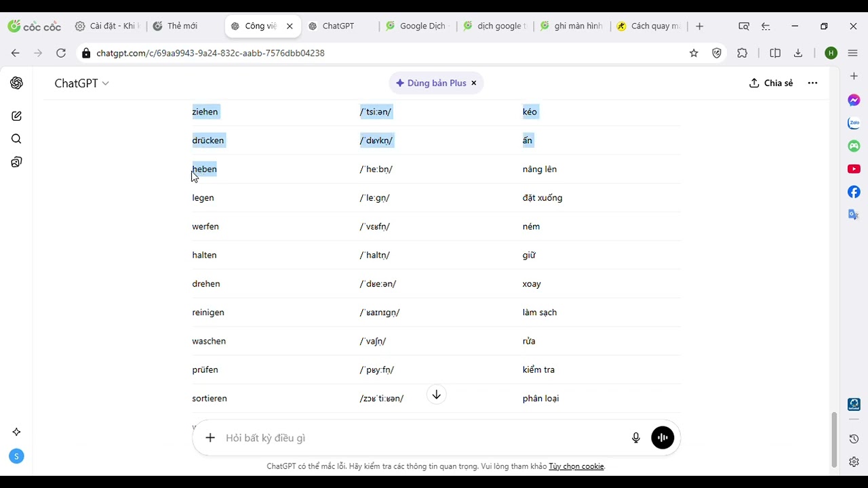868x488 pixels.
Task: Expand the ChatGPT model selector dropdown
Action: coord(81,83)
